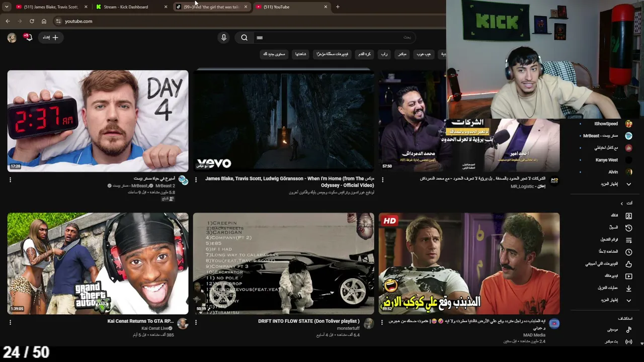644x362 pixels.
Task: Open MrBeast subscription in sidebar
Action: [606, 136]
